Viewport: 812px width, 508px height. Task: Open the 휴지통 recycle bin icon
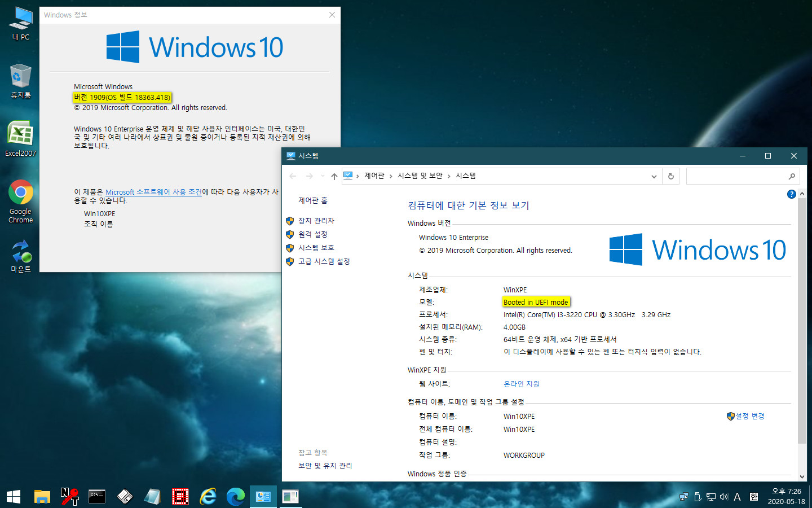click(x=21, y=81)
